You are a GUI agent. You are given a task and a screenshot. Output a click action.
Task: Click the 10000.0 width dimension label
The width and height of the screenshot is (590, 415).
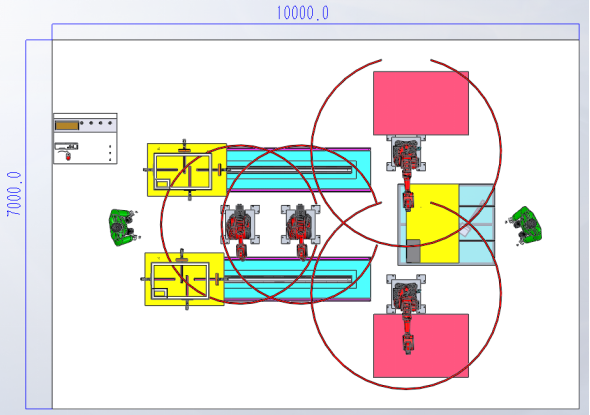pyautogui.click(x=303, y=13)
